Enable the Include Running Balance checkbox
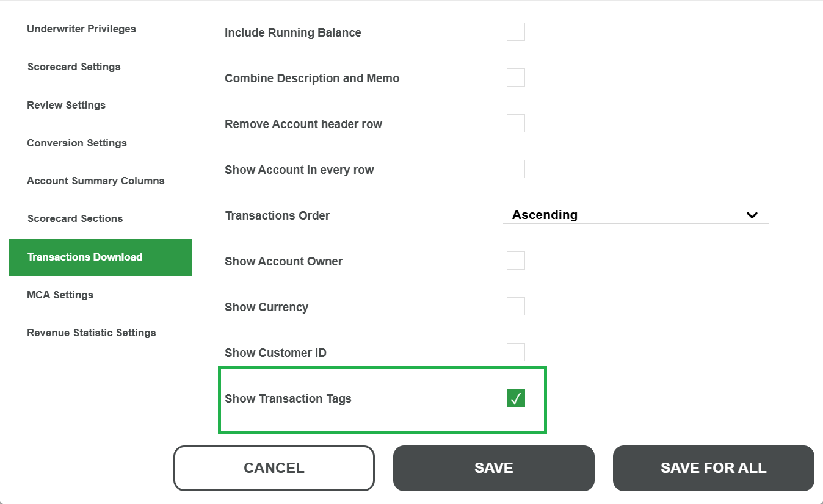This screenshot has height=504, width=823. (x=516, y=32)
